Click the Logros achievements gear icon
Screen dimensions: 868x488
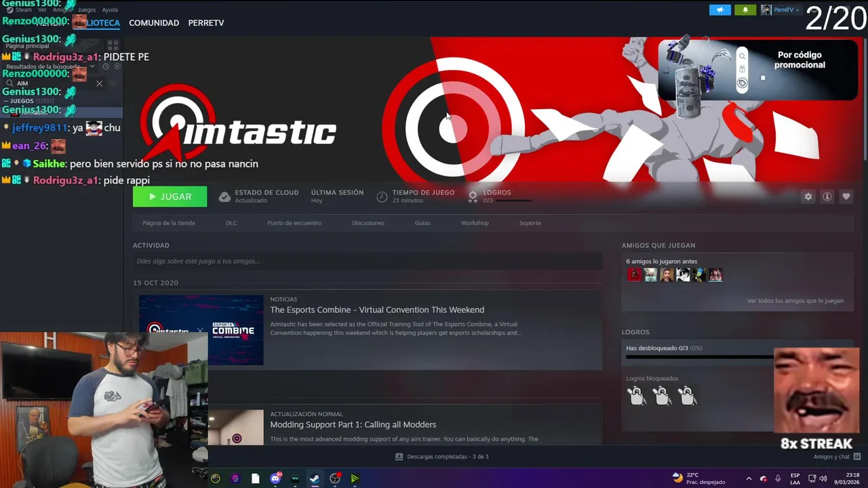473,197
